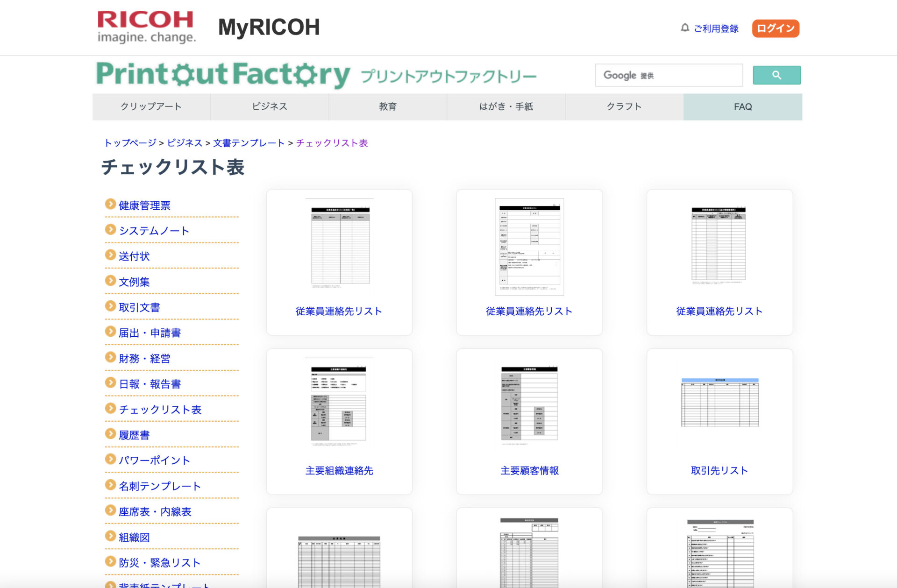Click the RICOH imagine. change. logo
This screenshot has width=897, height=588.
pos(146,27)
